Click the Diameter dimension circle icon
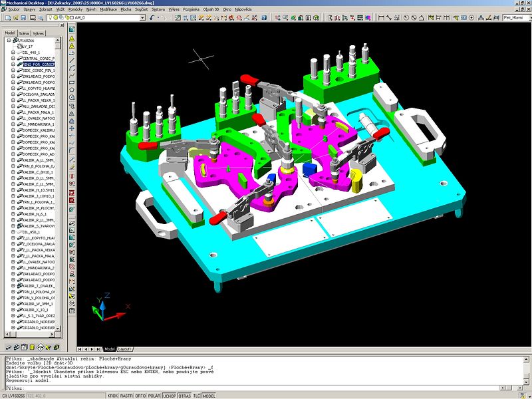This screenshot has height=399, width=532. pyautogui.click(x=414, y=18)
